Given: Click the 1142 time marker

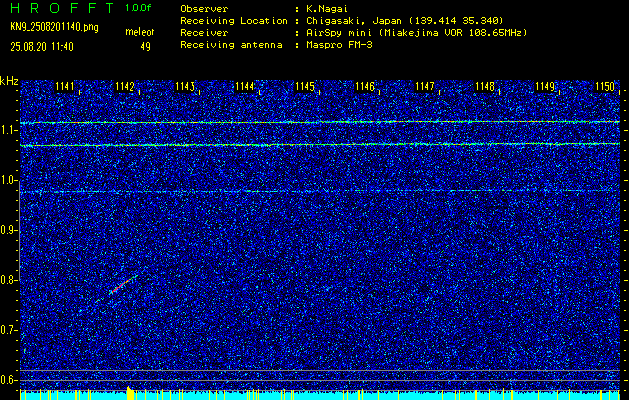Looking at the screenshot, I should tap(124, 87).
